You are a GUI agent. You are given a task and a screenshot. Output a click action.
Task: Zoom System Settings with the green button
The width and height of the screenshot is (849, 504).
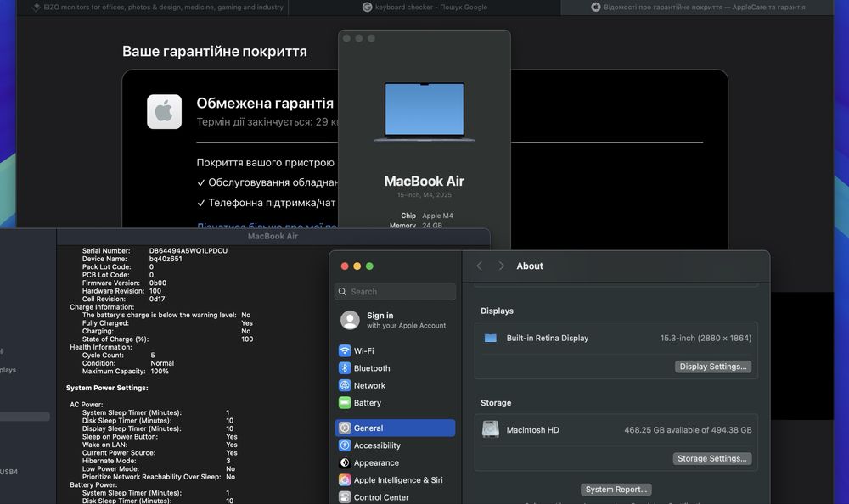click(x=369, y=266)
